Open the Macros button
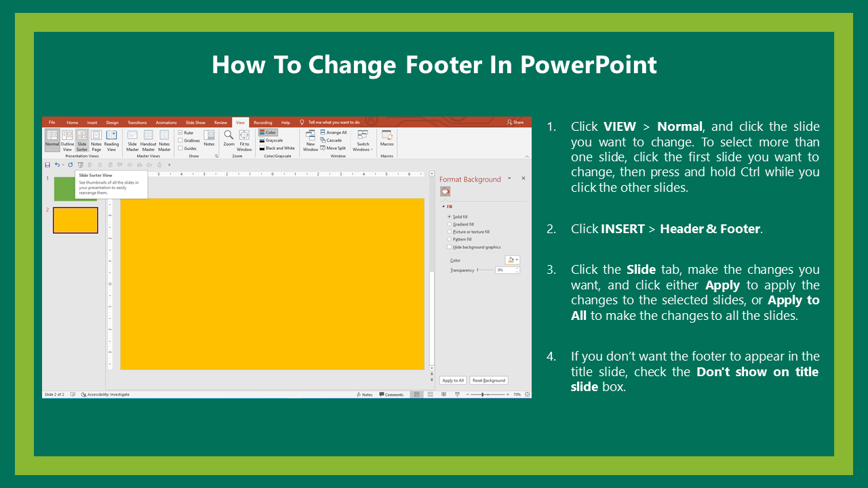The height and width of the screenshot is (488, 868). pos(387,138)
